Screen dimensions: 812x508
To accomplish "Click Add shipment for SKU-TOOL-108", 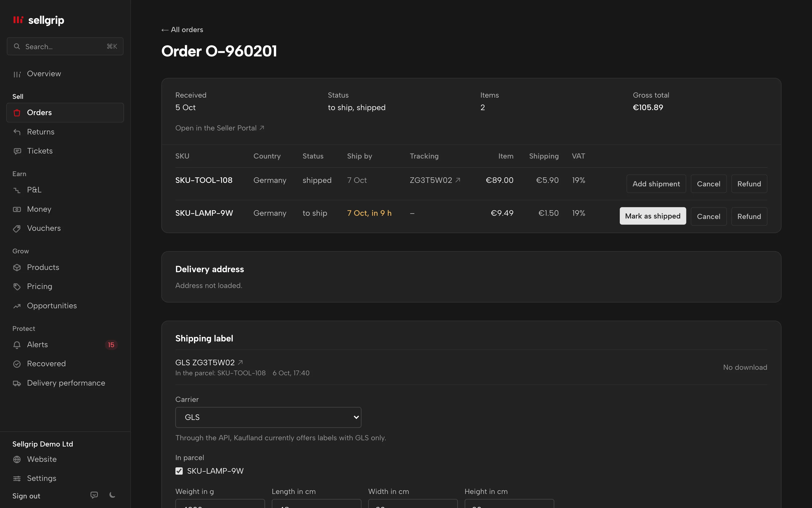I will point(656,184).
